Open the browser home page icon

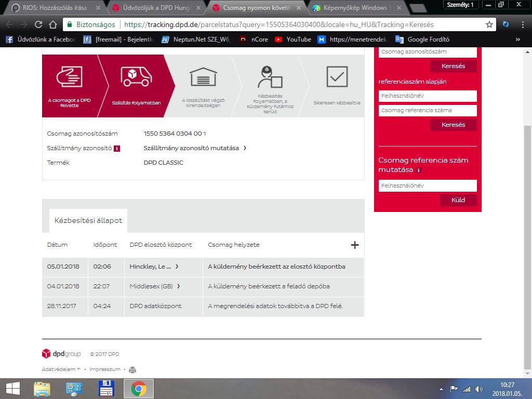click(x=53, y=24)
